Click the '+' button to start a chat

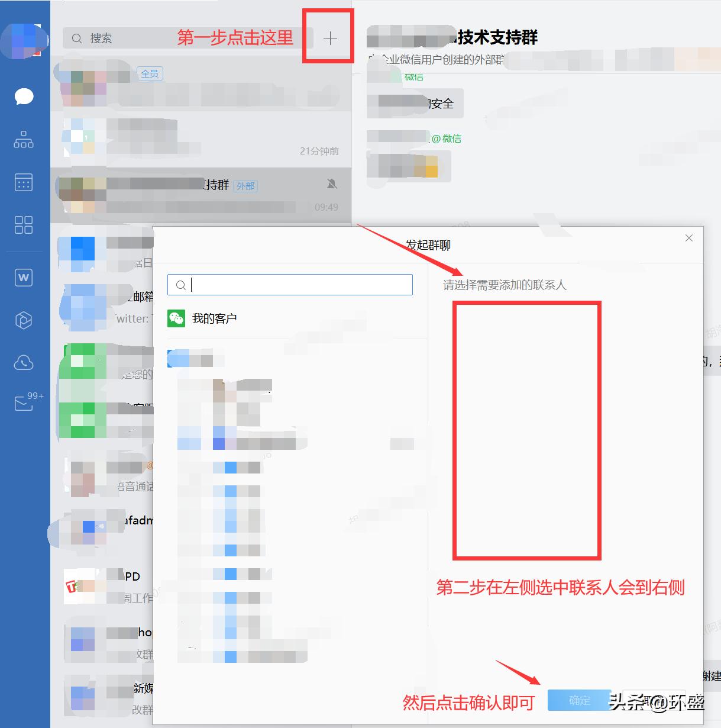pyautogui.click(x=329, y=37)
